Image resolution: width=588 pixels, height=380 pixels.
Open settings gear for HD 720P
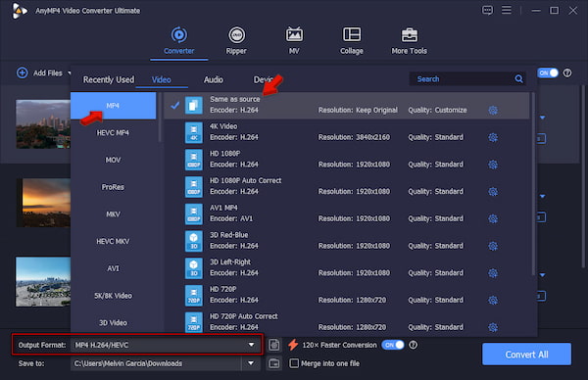(493, 300)
